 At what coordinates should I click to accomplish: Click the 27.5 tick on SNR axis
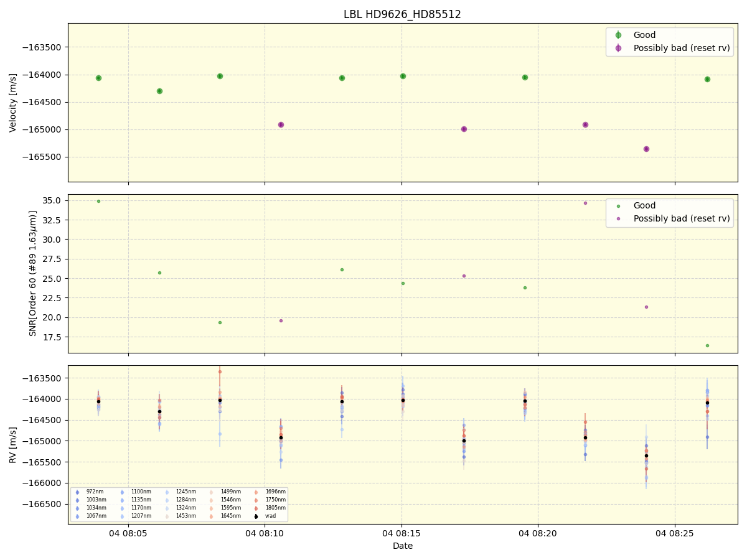tap(53, 259)
